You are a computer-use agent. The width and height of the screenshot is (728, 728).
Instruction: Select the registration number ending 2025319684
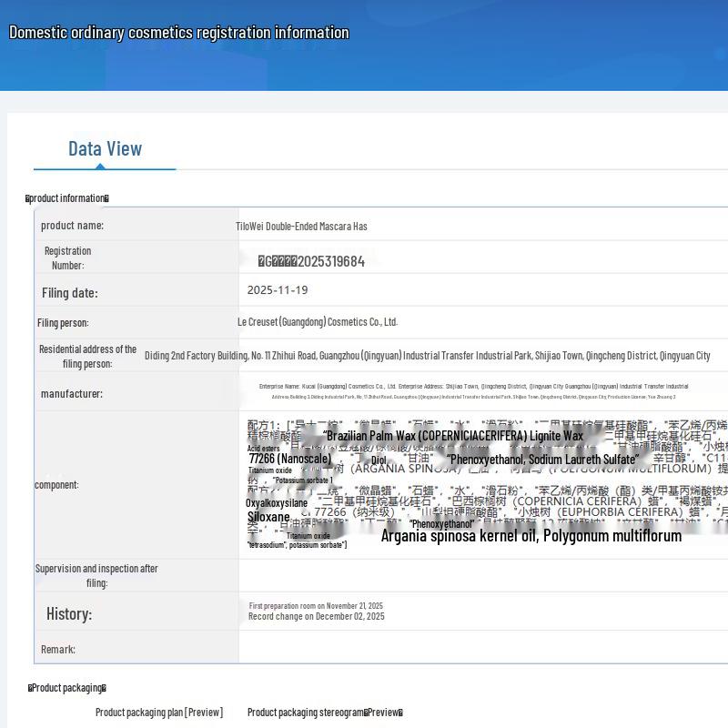pyautogui.click(x=311, y=261)
